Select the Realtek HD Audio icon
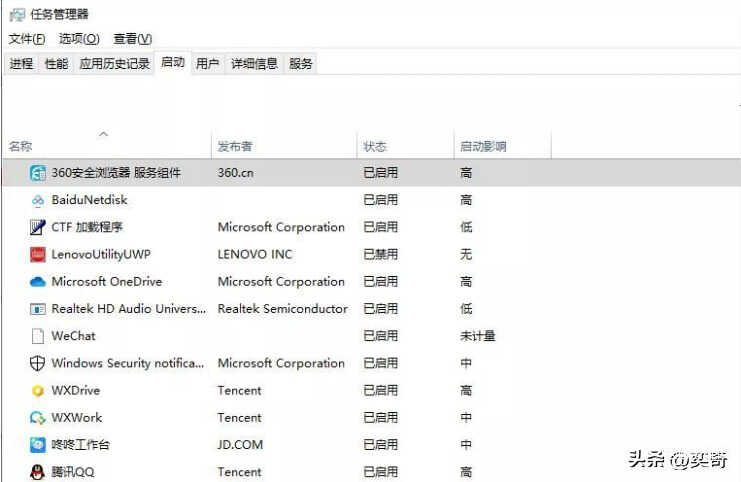The height and width of the screenshot is (482, 741). pyautogui.click(x=38, y=309)
